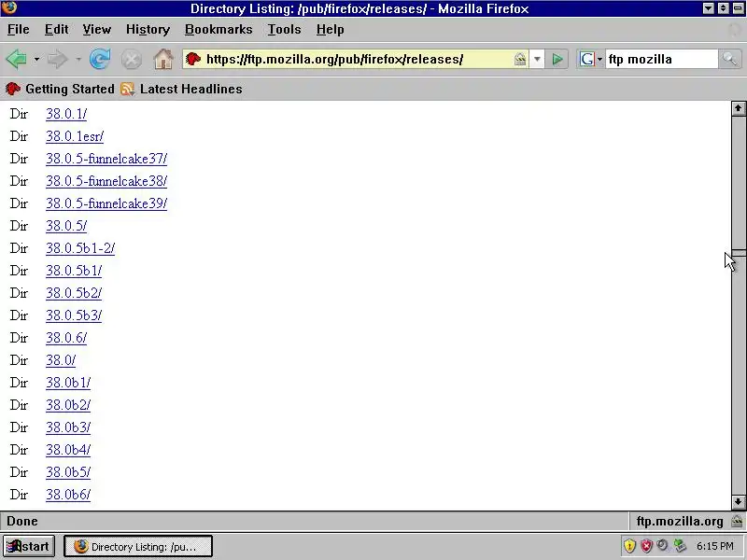Viewport: 747px width, 560px height.
Task: Open the 38.0.5b3/ directory link
Action: pos(74,315)
